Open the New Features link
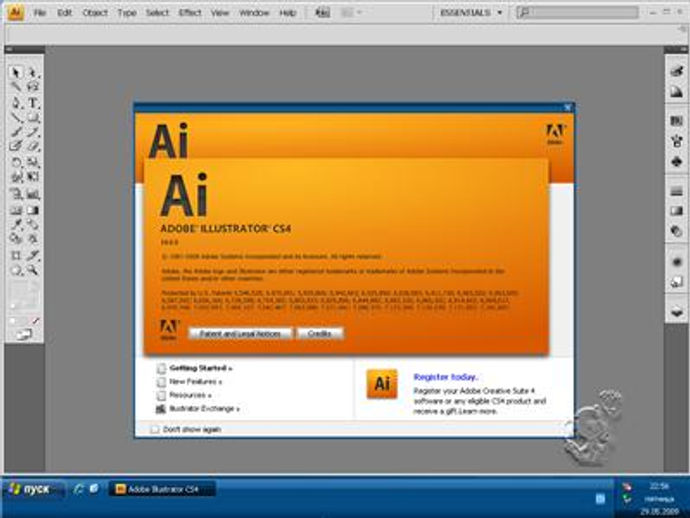The height and width of the screenshot is (518, 690). 195,382
